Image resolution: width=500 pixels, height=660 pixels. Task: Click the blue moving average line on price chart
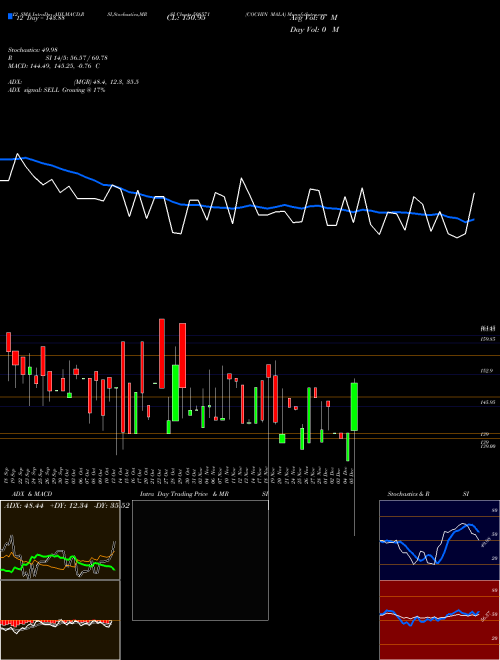pyautogui.click(x=236, y=208)
